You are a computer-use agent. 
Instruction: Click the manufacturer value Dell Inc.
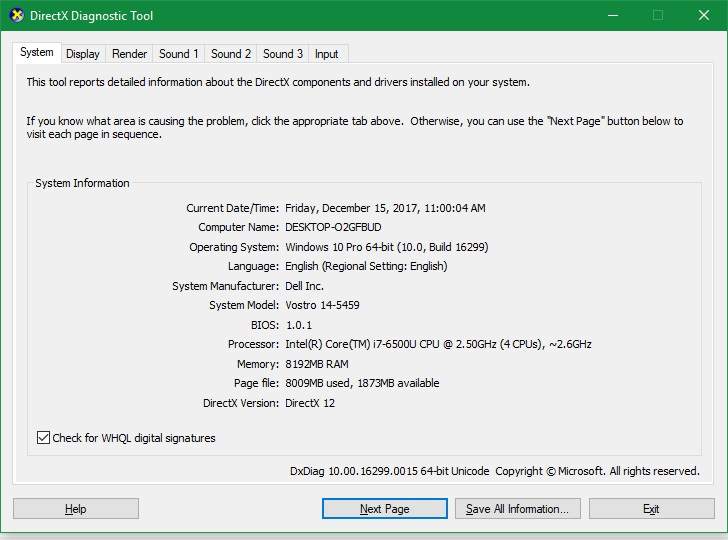pos(304,286)
